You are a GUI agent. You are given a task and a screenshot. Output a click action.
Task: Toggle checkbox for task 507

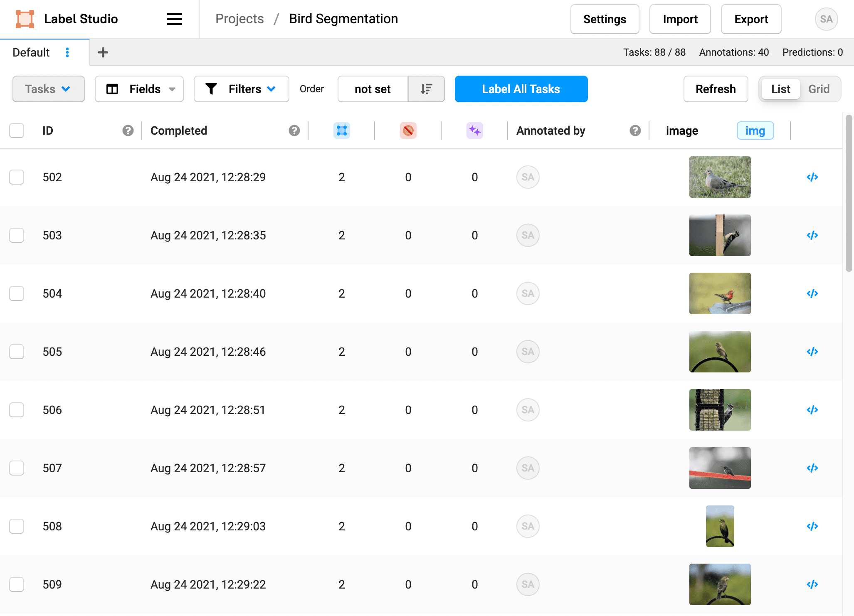tap(17, 468)
